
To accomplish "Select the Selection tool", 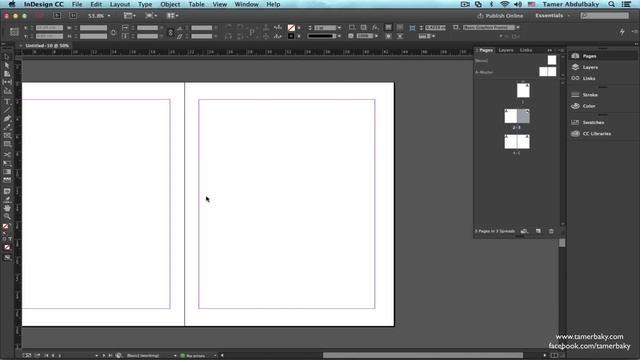I will pyautogui.click(x=7, y=57).
